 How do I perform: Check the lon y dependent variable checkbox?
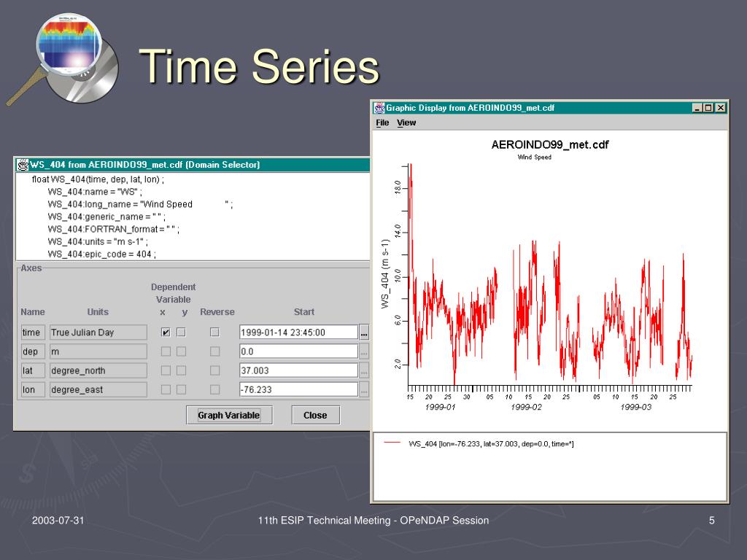pos(181,389)
